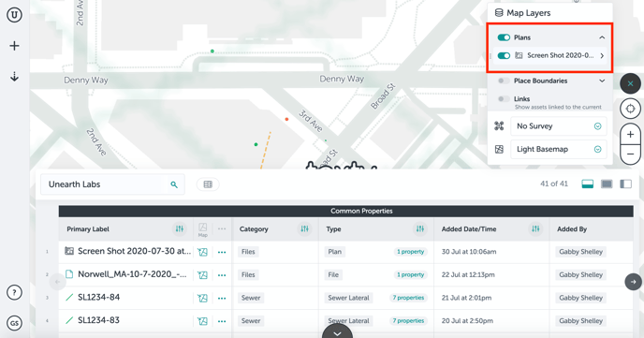Image resolution: width=644 pixels, height=338 pixels.
Task: Open more options for Screen Shot row
Action: point(222,252)
